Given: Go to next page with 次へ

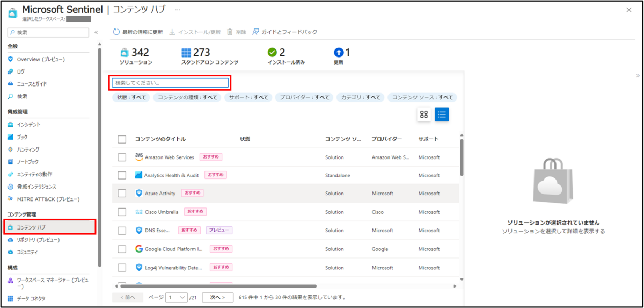Looking at the screenshot, I should click(217, 297).
